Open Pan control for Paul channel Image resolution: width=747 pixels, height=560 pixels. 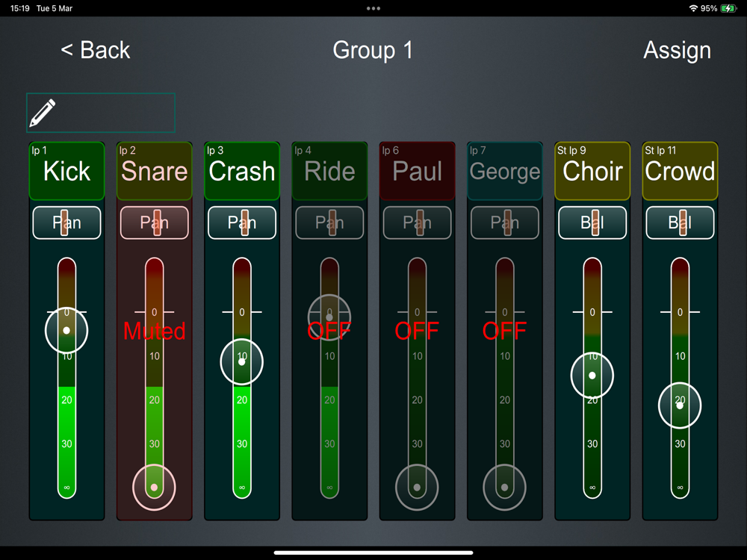418,223
